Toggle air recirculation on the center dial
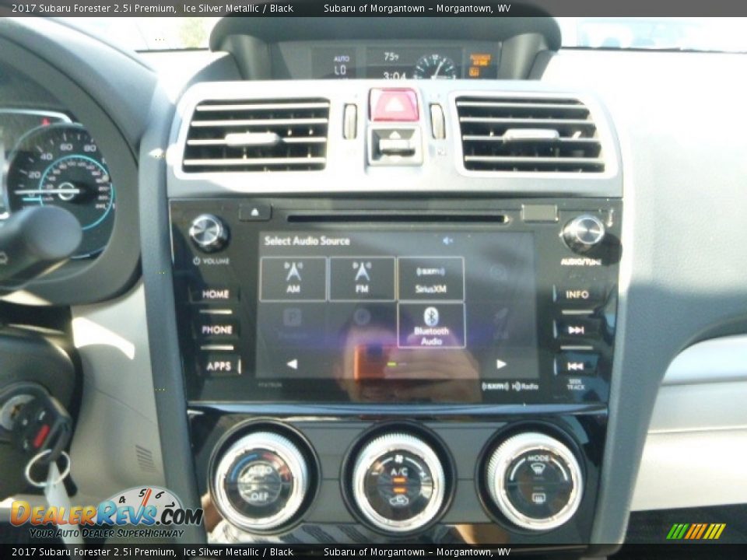747x560 pixels. [398, 500]
